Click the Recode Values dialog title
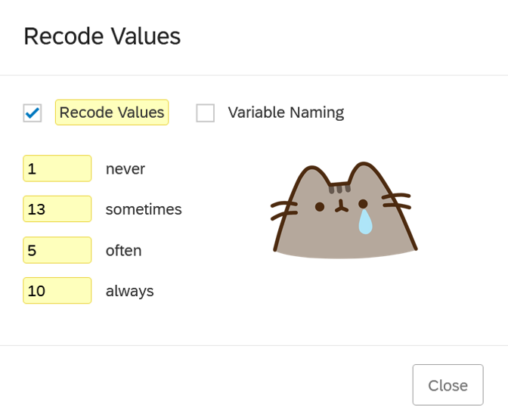Screen dimensions: 508x420 click(x=102, y=36)
